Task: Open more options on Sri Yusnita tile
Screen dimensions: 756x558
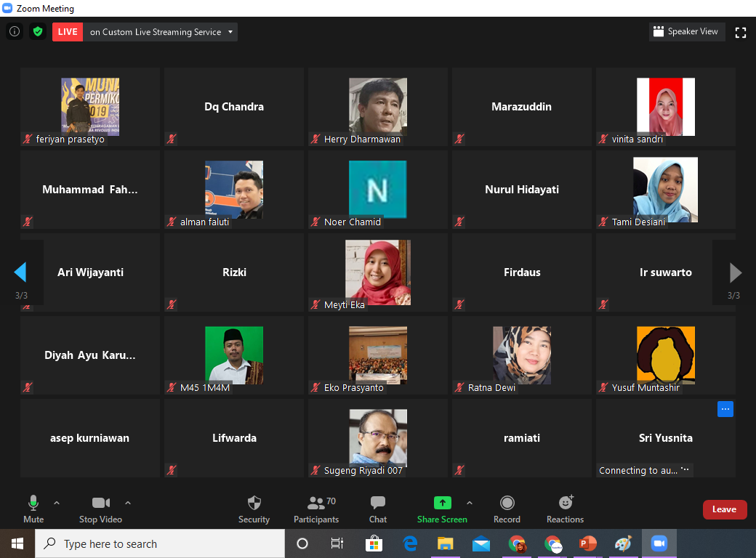Action: [x=725, y=409]
